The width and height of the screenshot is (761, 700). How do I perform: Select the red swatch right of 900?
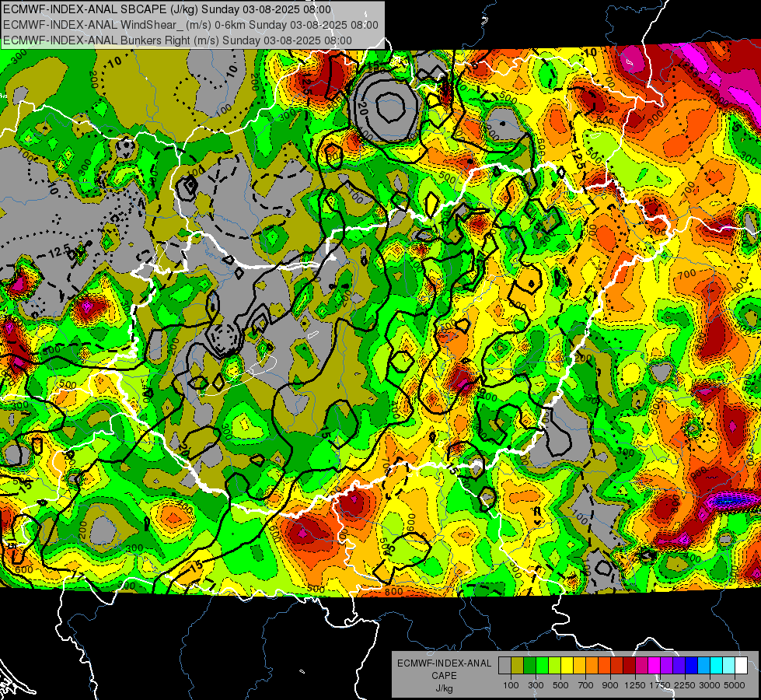point(617,666)
